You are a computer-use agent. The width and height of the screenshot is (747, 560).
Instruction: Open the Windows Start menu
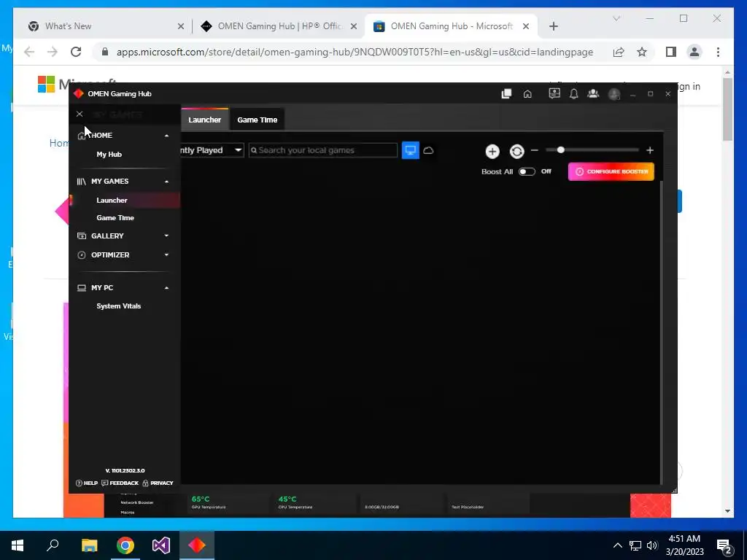coord(18,545)
